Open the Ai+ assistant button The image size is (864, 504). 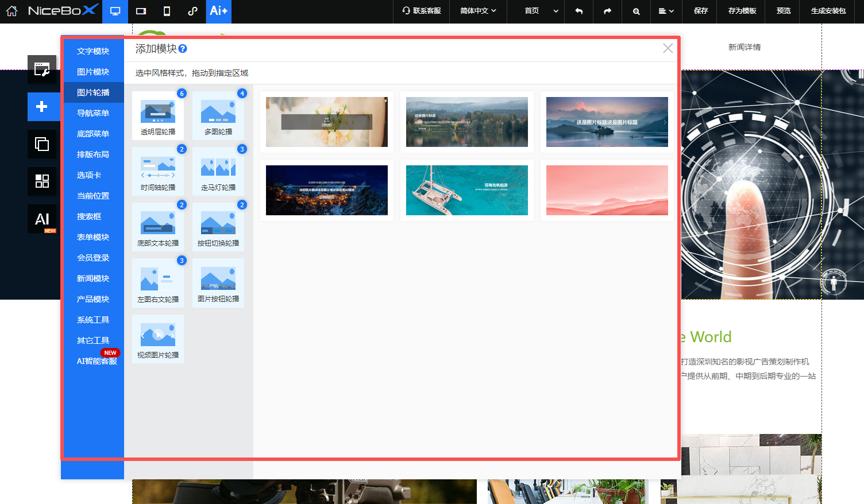(x=218, y=11)
